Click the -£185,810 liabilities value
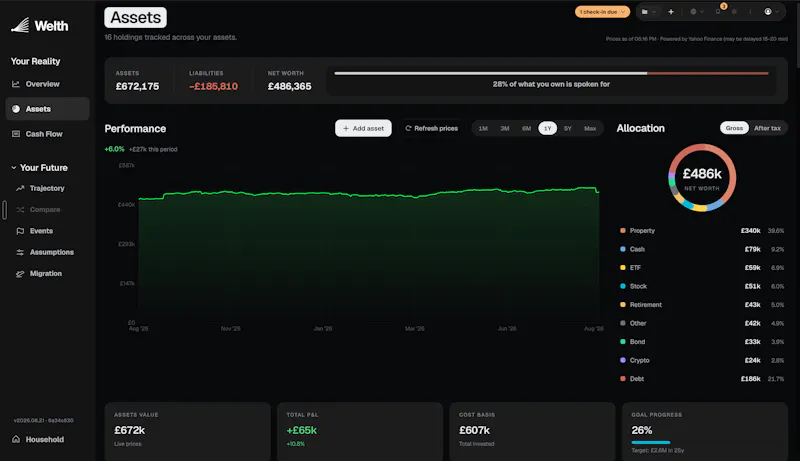Image resolution: width=800 pixels, height=461 pixels. [213, 86]
